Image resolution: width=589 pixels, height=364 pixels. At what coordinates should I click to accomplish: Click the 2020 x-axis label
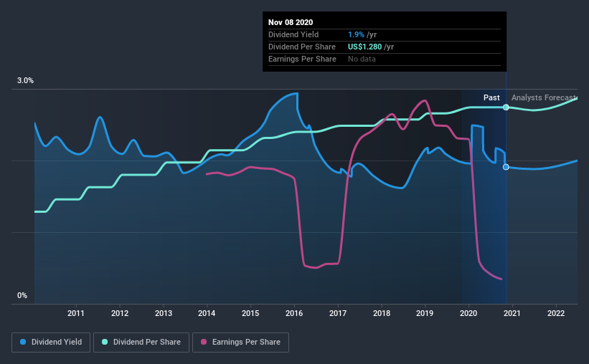468,313
